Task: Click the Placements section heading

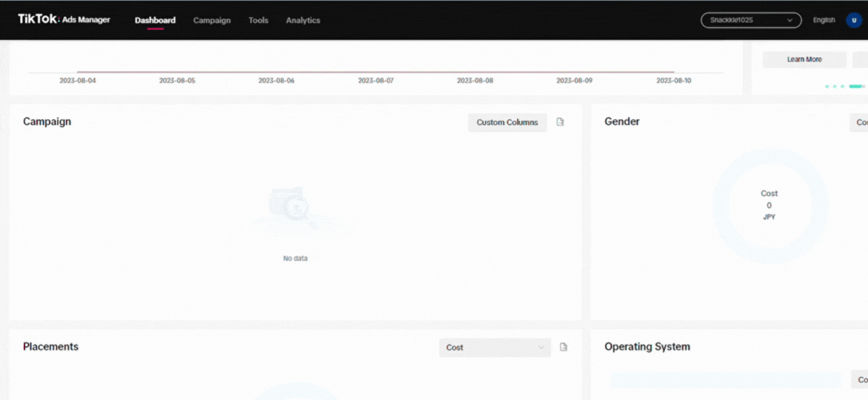Action: tap(51, 347)
